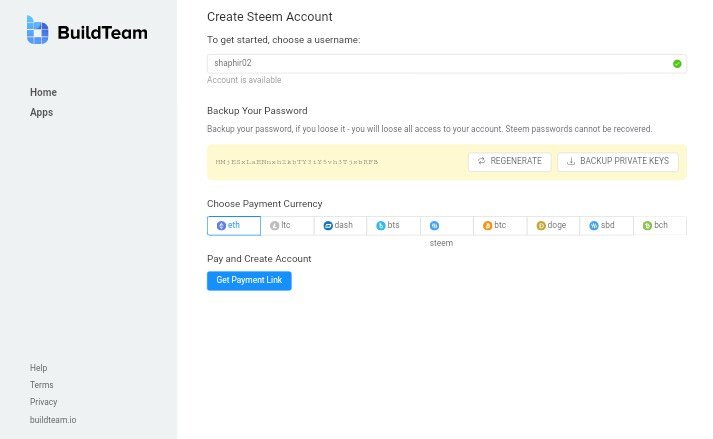Click the Bitcoin coin icon
Screen dimensions: 713x439
487,226
